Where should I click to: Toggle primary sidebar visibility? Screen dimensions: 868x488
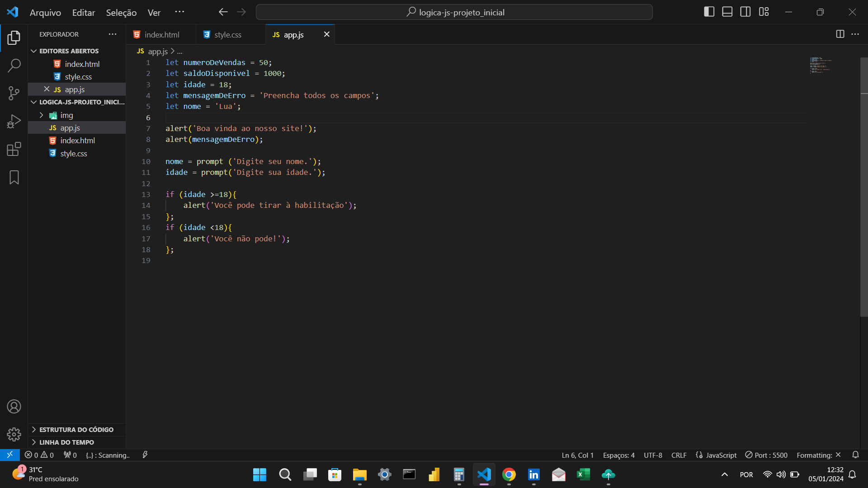point(709,12)
